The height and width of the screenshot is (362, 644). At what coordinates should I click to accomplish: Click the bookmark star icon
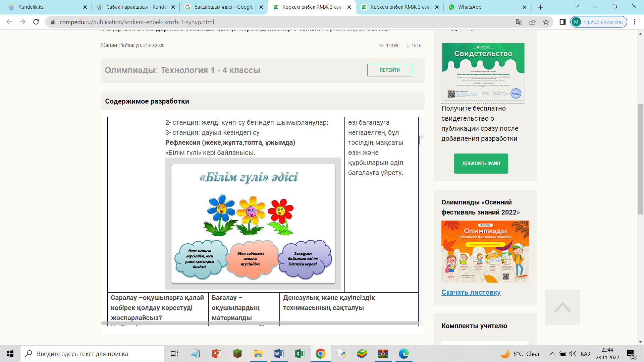546,22
